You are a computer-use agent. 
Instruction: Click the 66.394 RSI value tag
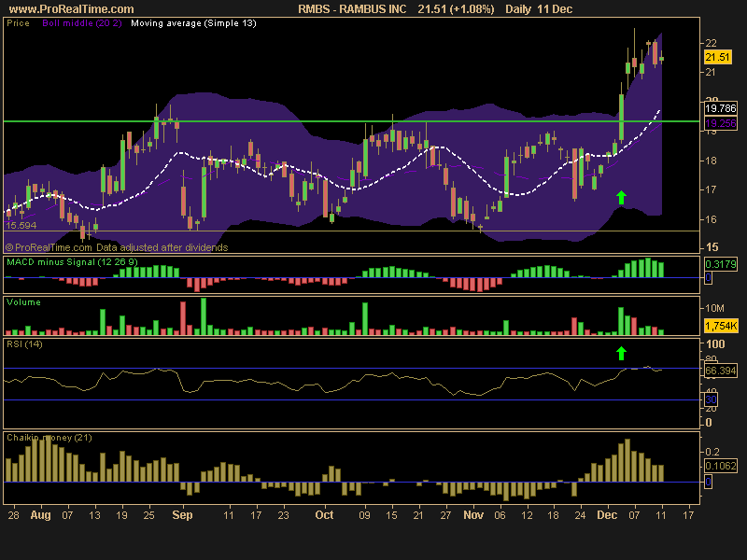[x=720, y=371]
